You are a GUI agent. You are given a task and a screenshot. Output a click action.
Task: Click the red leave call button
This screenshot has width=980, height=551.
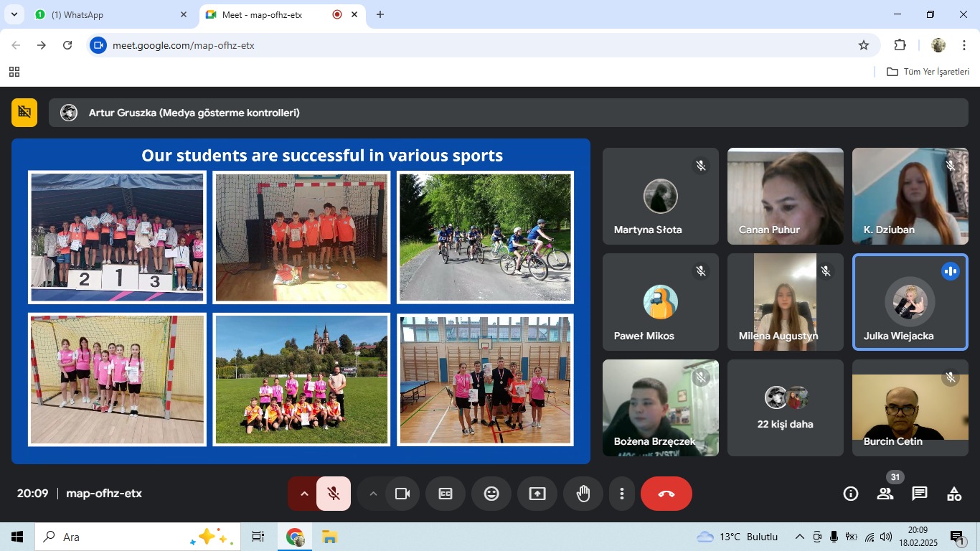[x=666, y=494]
